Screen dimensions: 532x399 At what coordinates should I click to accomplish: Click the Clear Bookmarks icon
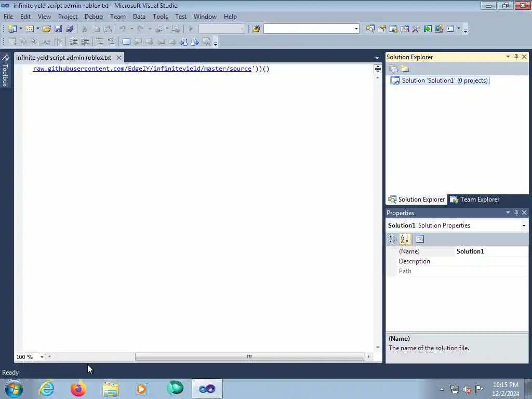coord(206,42)
